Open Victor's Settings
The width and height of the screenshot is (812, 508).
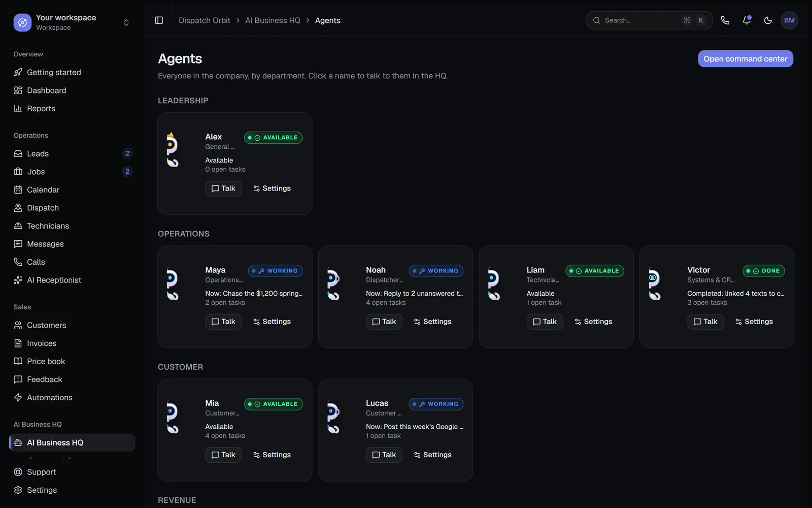pyautogui.click(x=754, y=322)
